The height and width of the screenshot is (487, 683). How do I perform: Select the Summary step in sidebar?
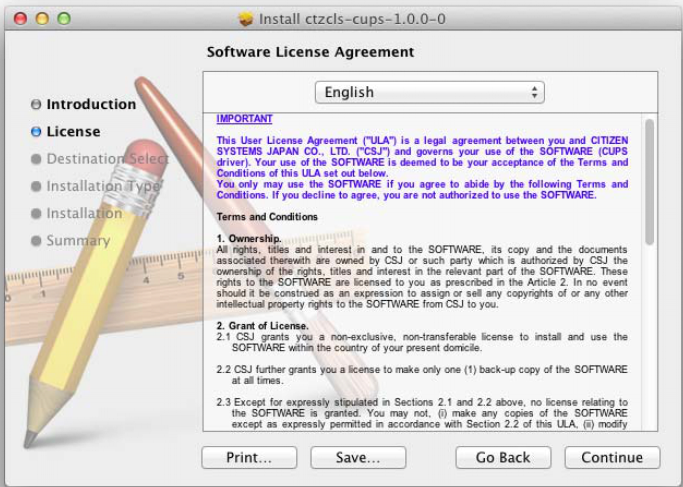point(78,241)
